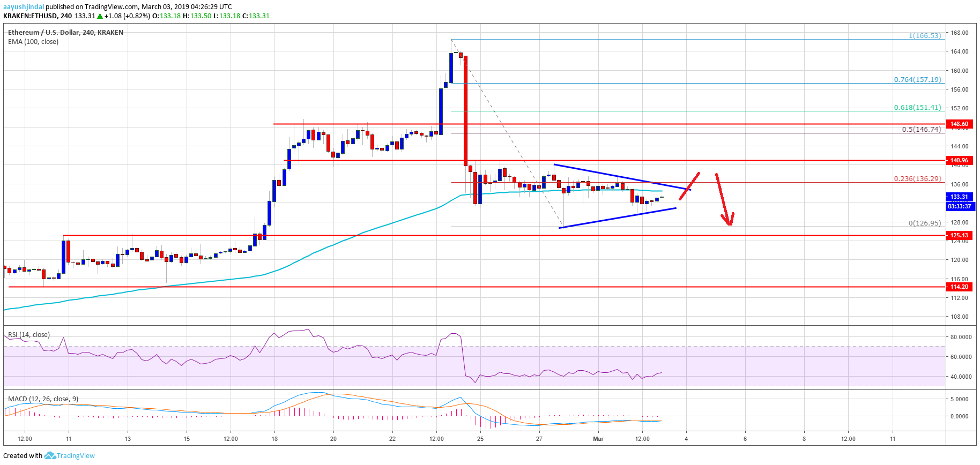The width and height of the screenshot is (980, 465).
Task: Click the RSI 60.0000 axis label
Action: (961, 357)
